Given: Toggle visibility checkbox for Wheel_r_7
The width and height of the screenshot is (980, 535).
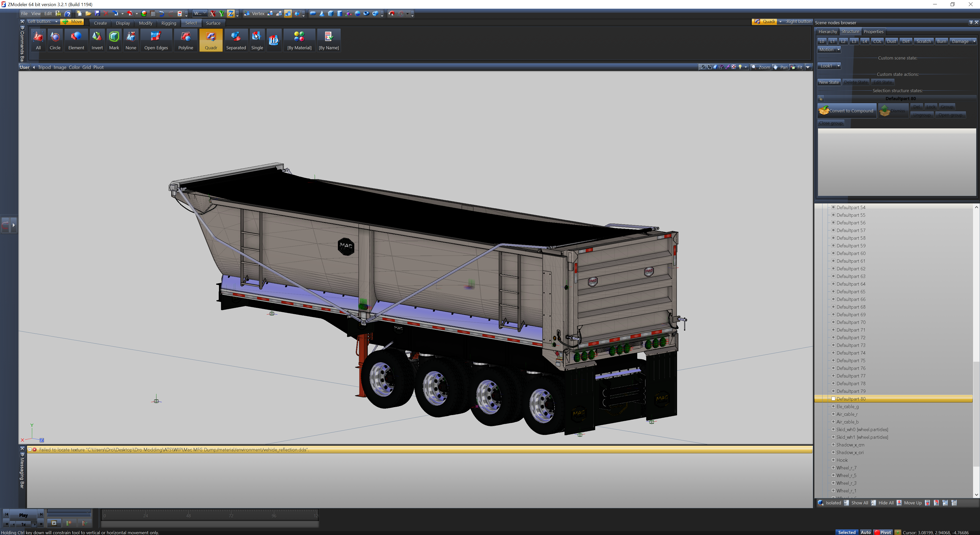Looking at the screenshot, I should click(833, 468).
